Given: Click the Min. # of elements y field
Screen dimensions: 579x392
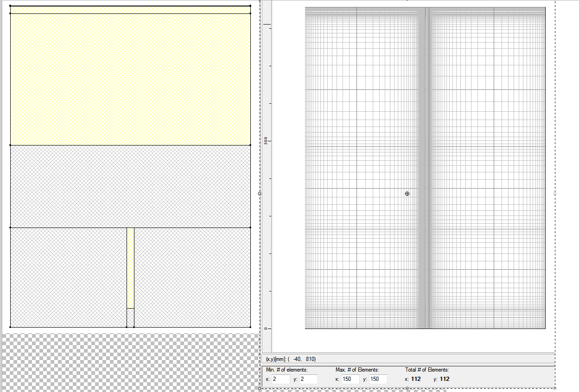Looking at the screenshot, I should [308, 379].
